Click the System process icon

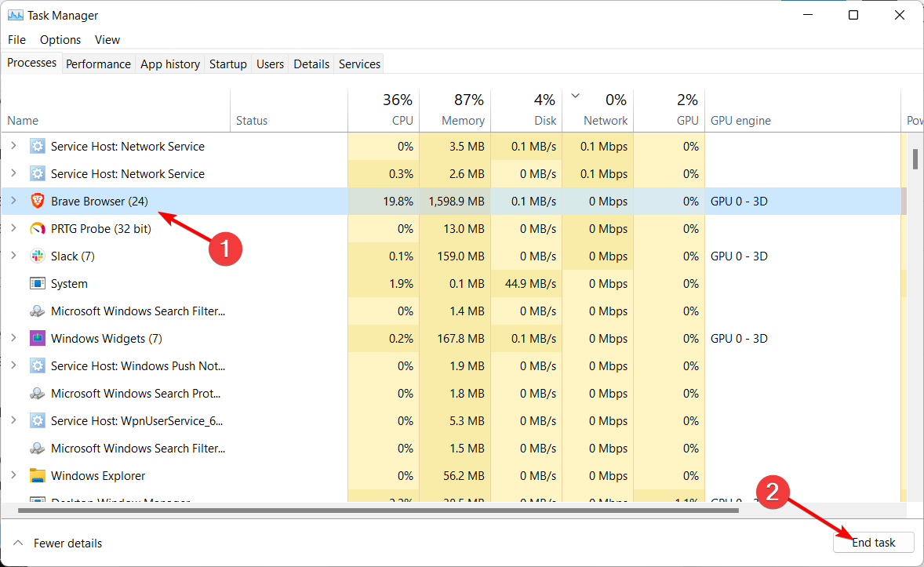click(x=38, y=283)
